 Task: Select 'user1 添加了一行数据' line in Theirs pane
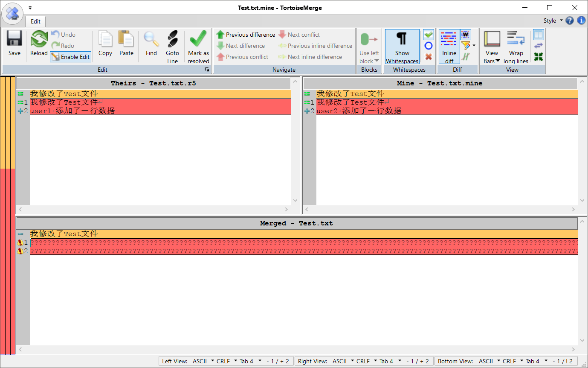[x=160, y=111]
